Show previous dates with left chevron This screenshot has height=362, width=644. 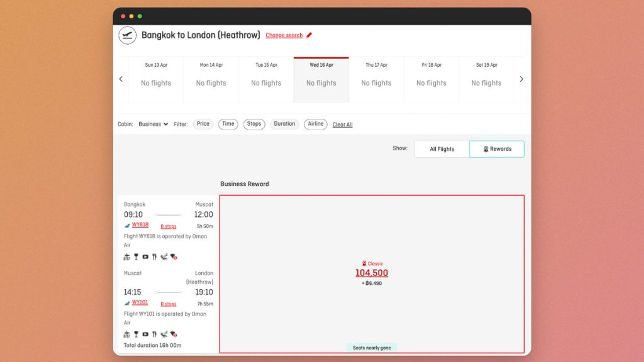pyautogui.click(x=121, y=79)
